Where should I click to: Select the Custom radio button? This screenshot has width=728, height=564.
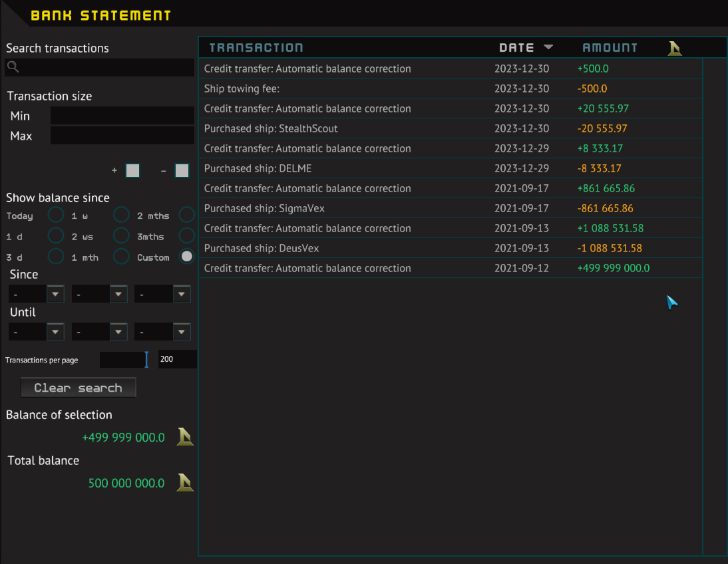(187, 257)
